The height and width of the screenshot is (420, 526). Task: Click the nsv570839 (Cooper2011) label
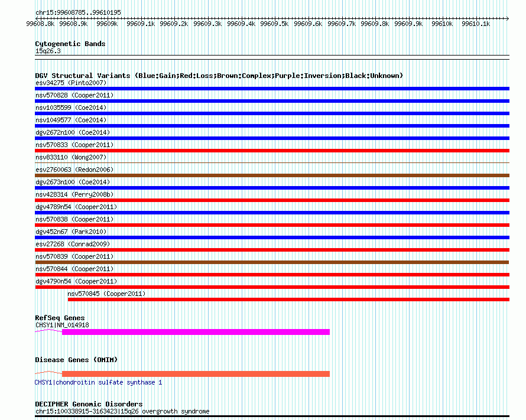click(74, 256)
